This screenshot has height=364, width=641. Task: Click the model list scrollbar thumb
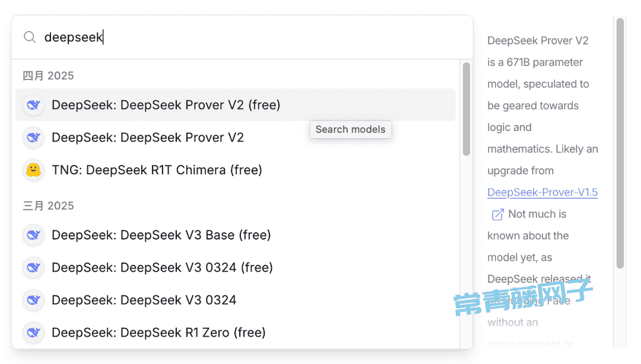pyautogui.click(x=467, y=109)
